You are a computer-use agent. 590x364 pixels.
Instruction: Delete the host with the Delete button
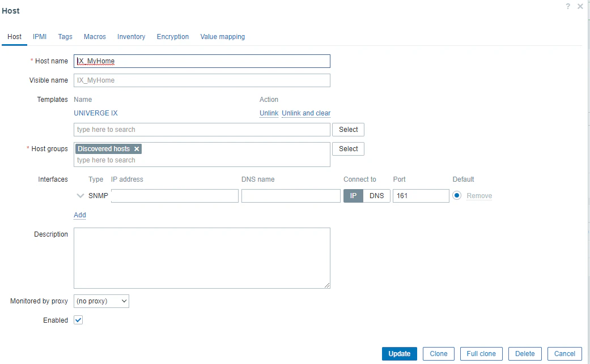tap(525, 354)
